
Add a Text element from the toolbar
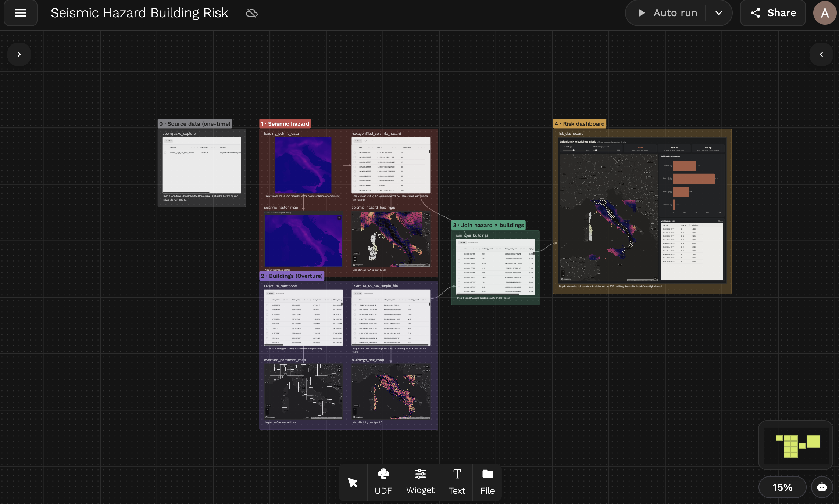coord(457,482)
